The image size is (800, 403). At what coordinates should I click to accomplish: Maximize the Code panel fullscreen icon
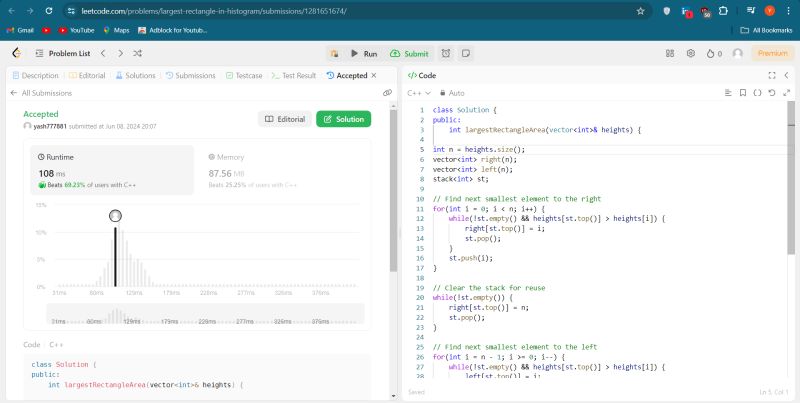[771, 75]
